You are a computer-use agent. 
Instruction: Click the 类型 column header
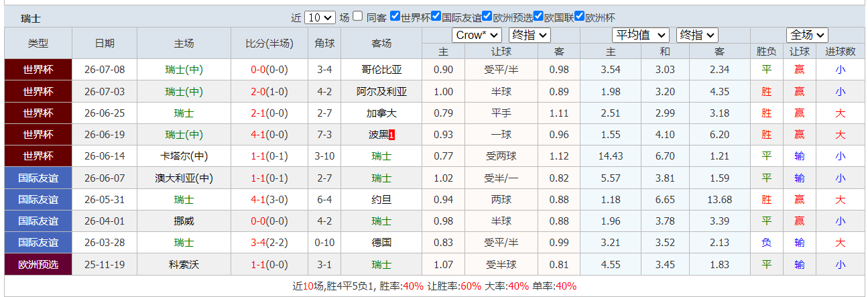click(x=38, y=43)
